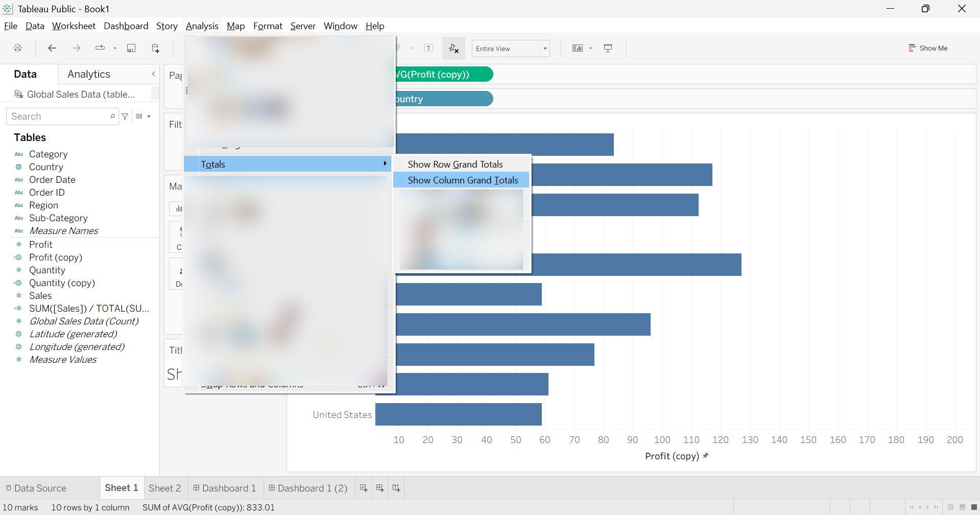Open the view data list options dropdown

click(x=144, y=116)
